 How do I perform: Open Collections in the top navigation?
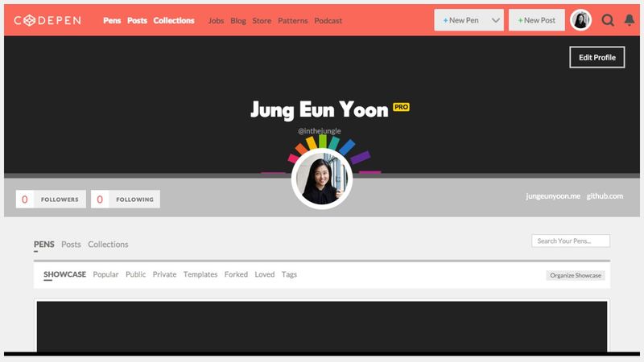pyautogui.click(x=174, y=20)
